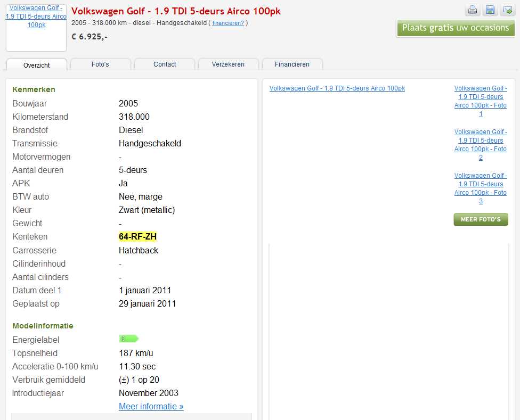Click the Bouwjaar label

coord(29,103)
